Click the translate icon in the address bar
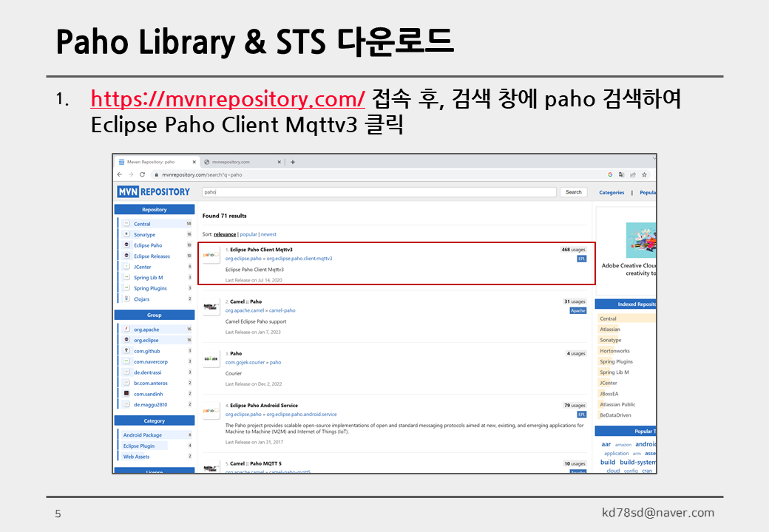 (x=621, y=174)
